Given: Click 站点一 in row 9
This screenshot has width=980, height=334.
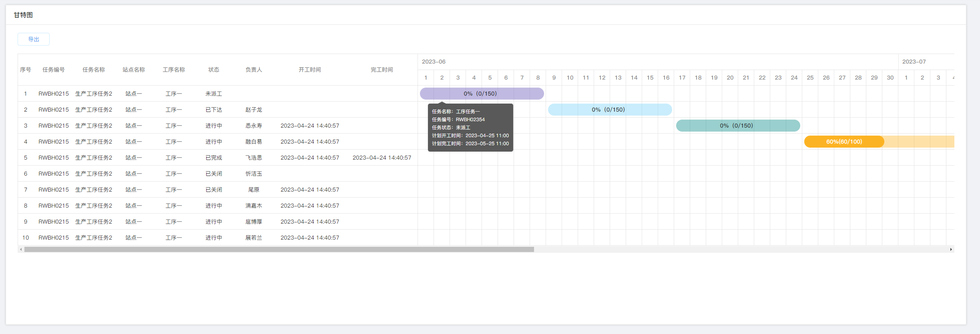Looking at the screenshot, I should 134,222.
